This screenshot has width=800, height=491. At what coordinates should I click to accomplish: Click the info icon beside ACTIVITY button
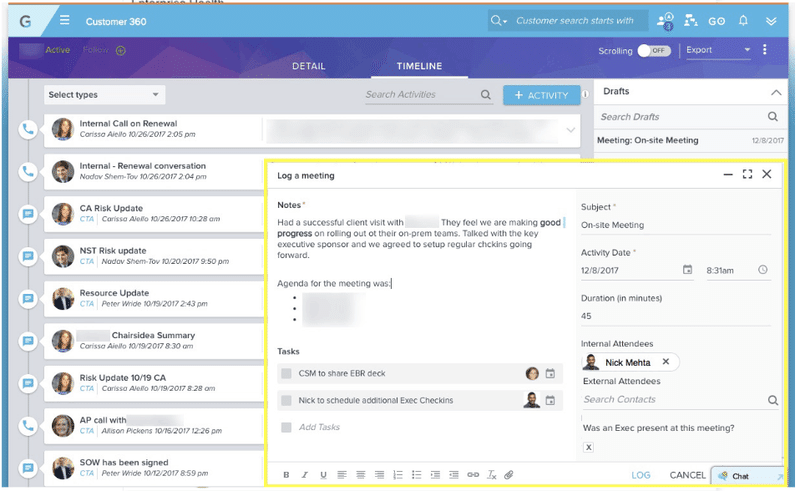585,94
